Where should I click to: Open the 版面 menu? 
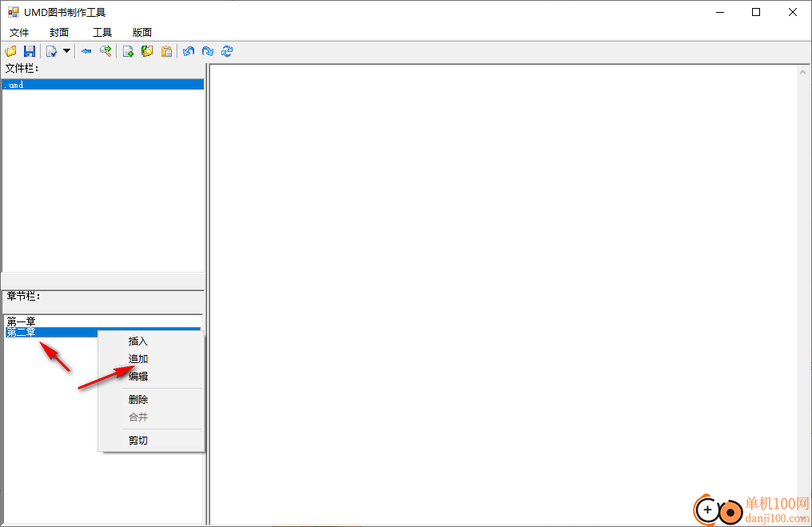[142, 32]
